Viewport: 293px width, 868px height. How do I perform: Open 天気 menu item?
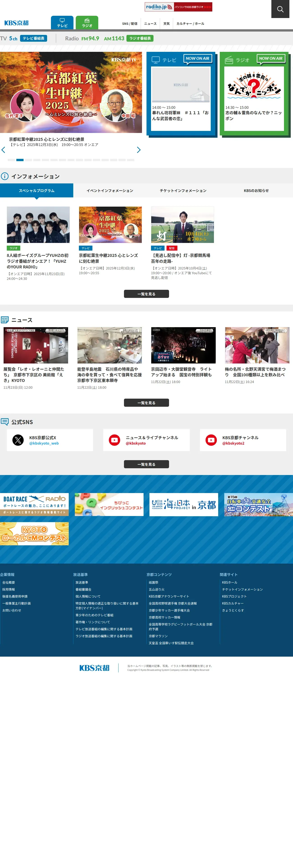coord(167,24)
